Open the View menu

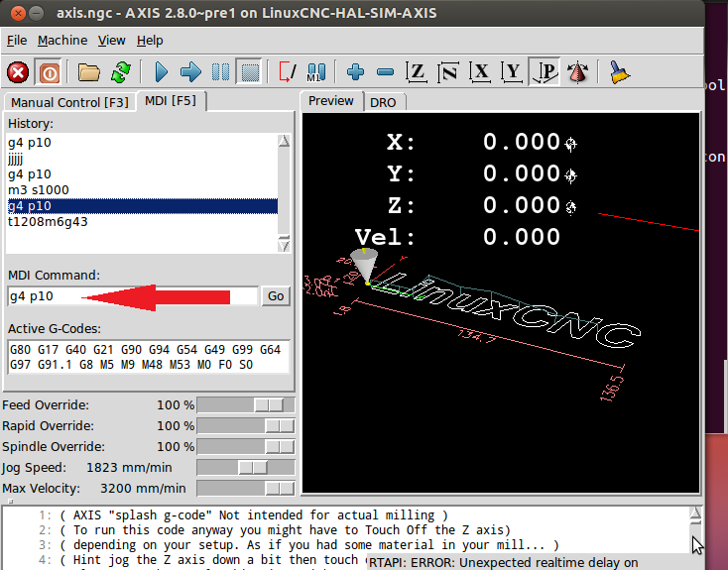pyautogui.click(x=111, y=41)
